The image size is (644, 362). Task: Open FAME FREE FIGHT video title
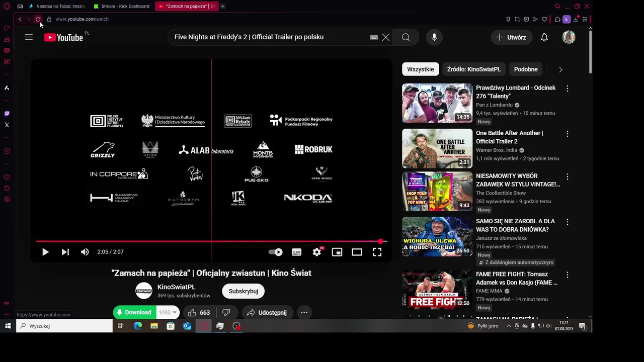click(x=517, y=279)
